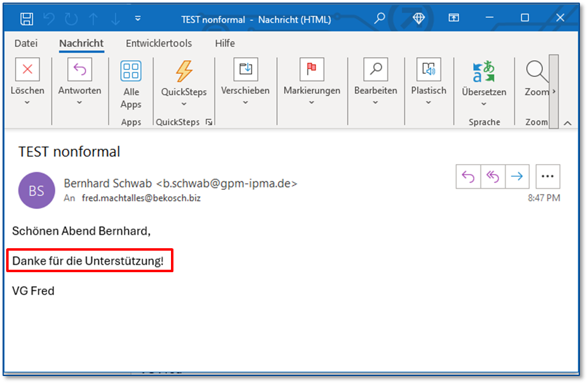Click the Löschen red X icon
The width and height of the screenshot is (588, 384).
pos(28,69)
